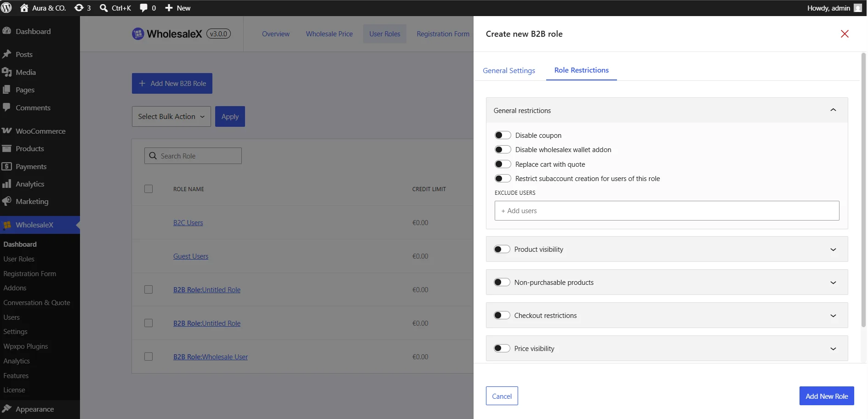The width and height of the screenshot is (868, 419).
Task: Switch to General Settings tab
Action: click(509, 70)
